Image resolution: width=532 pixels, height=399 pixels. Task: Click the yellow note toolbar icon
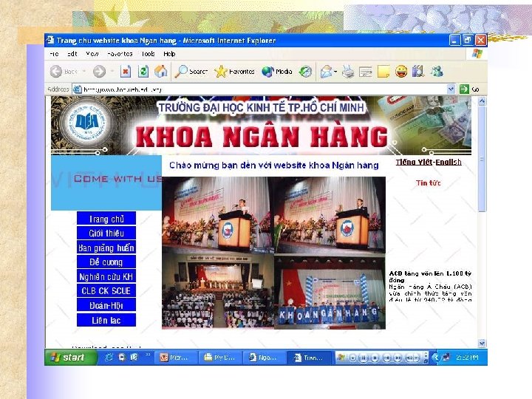coord(383,72)
